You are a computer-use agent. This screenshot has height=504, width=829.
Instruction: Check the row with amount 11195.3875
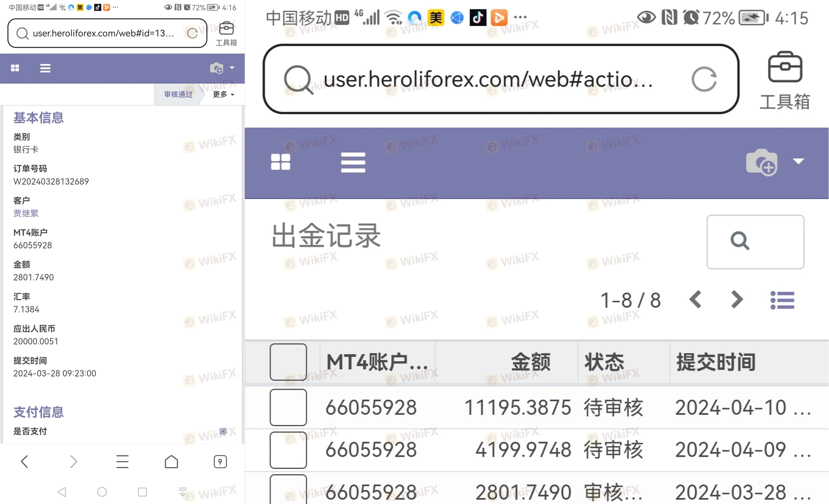pyautogui.click(x=288, y=407)
